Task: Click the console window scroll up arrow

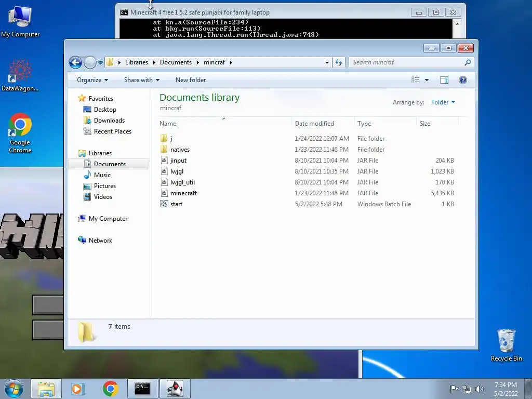Action: pyautogui.click(x=457, y=24)
